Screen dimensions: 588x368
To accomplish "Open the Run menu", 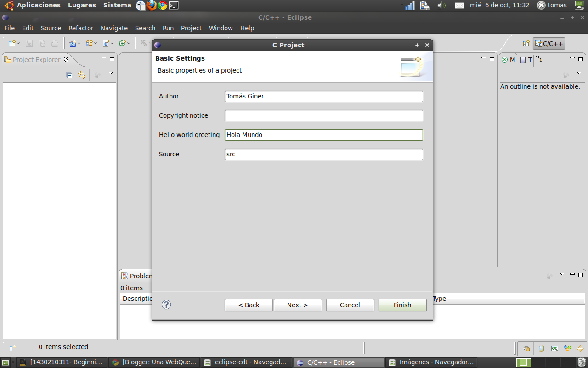I will tap(168, 28).
